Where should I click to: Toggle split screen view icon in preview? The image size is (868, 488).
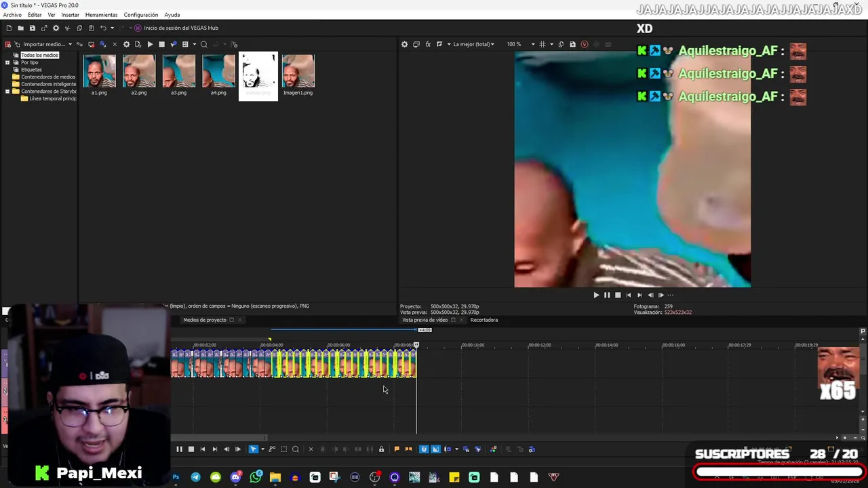click(x=439, y=44)
